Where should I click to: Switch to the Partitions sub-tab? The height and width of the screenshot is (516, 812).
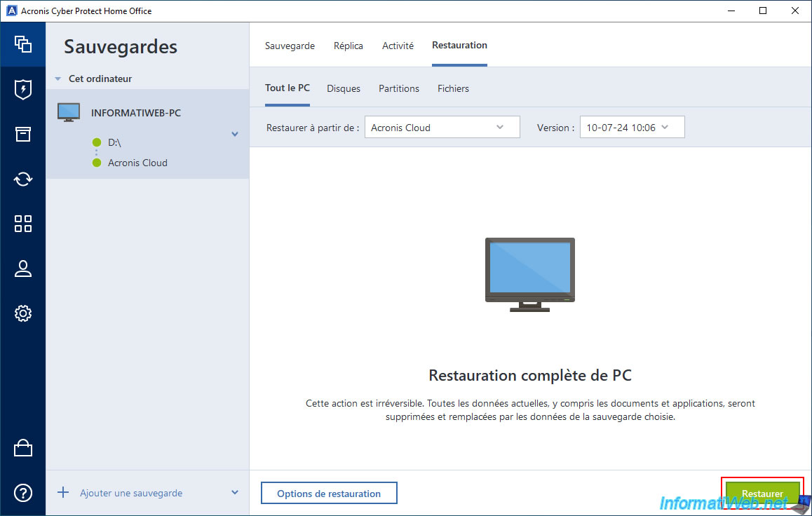(399, 88)
